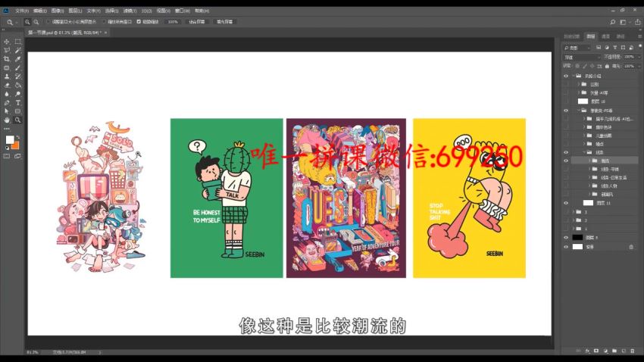Image resolution: width=644 pixels, height=362 pixels.
Task: Choose Zoom In mode in options bar
Action: (x=27, y=22)
